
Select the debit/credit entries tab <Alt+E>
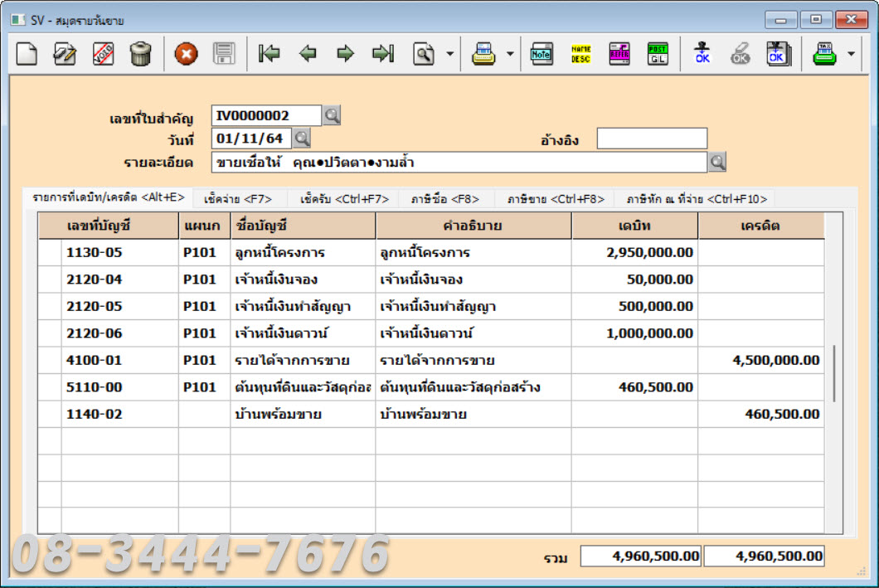(x=108, y=197)
